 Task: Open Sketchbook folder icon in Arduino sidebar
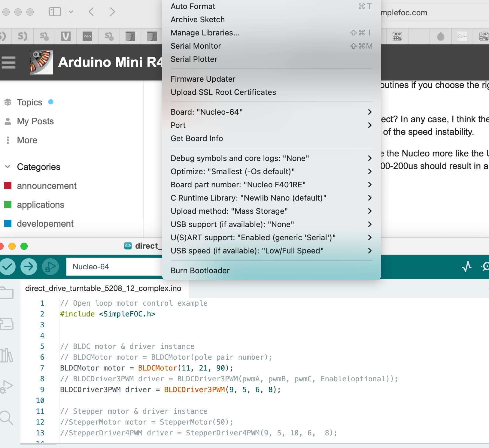[x=7, y=293]
